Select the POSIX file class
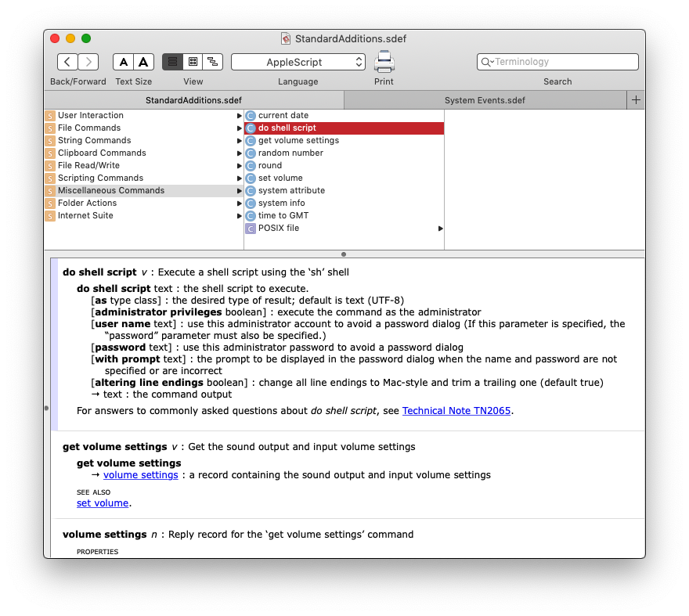Screen dimensions: 689x616 (x=344, y=228)
